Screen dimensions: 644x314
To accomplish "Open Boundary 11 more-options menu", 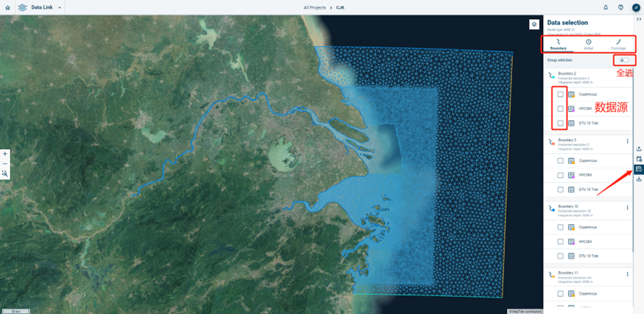I will pos(628,274).
